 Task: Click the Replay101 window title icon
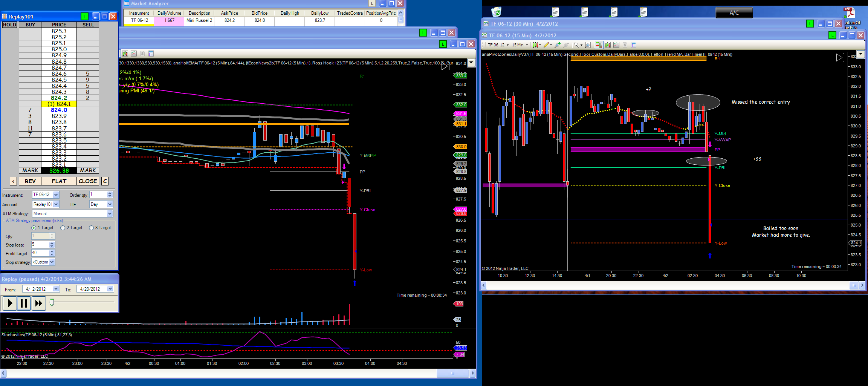[x=5, y=16]
